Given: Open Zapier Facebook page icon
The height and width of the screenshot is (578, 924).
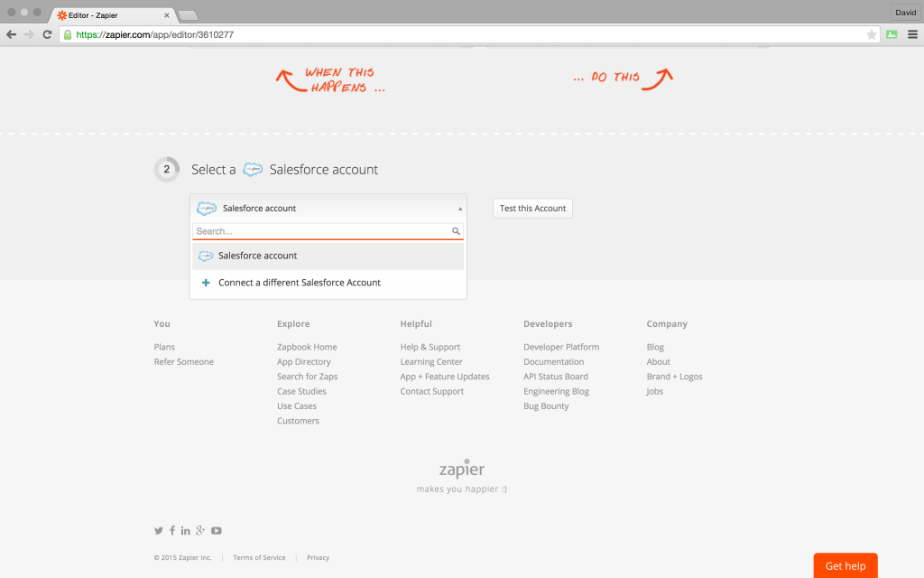Looking at the screenshot, I should 172,531.
